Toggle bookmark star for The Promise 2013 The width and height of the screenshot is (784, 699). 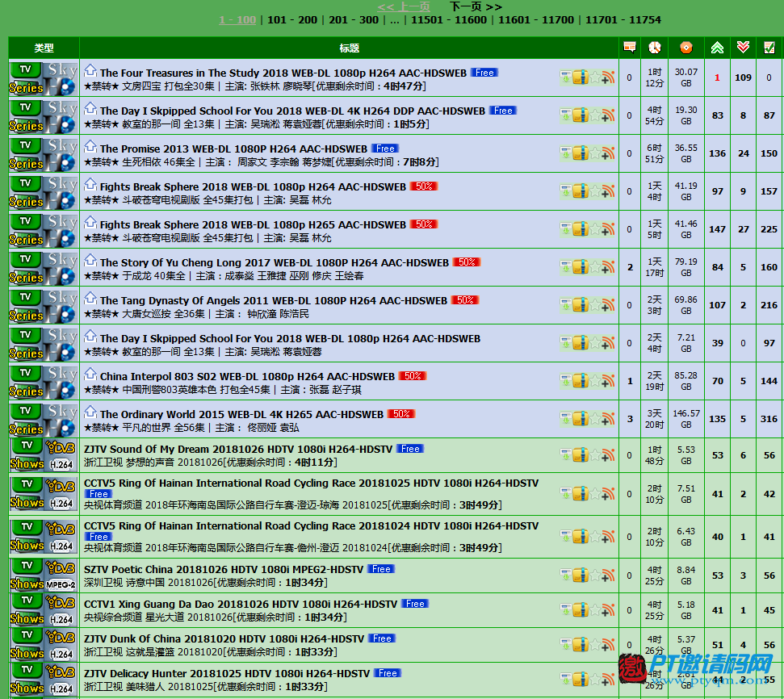click(595, 153)
